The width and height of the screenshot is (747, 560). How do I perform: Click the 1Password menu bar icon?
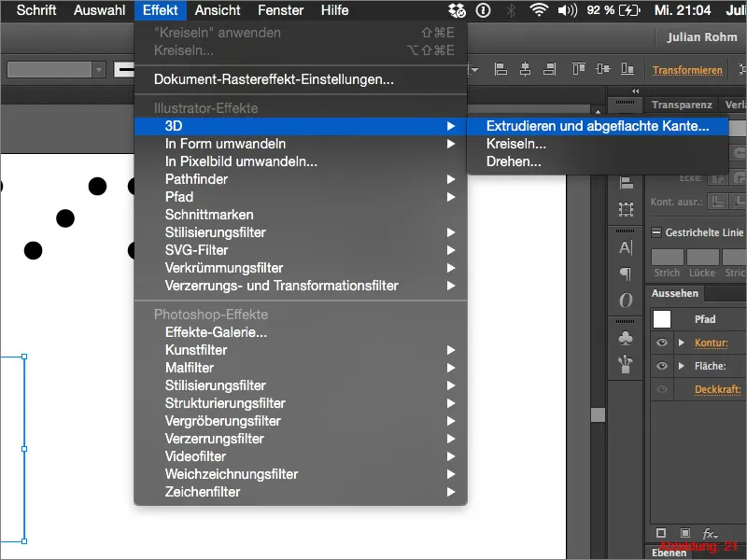pos(483,10)
